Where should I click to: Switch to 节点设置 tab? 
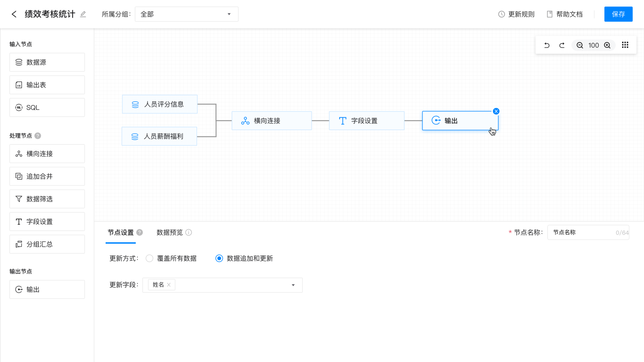tap(121, 232)
